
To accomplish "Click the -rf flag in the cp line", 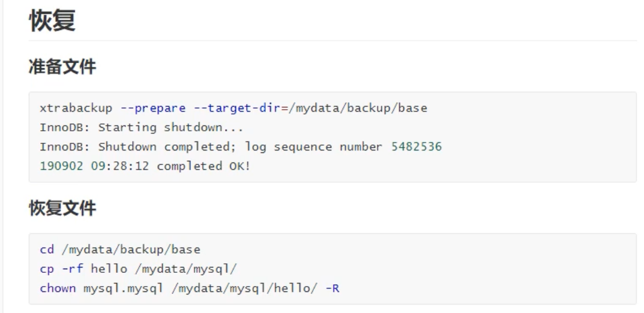I will pyautogui.click(x=73, y=269).
